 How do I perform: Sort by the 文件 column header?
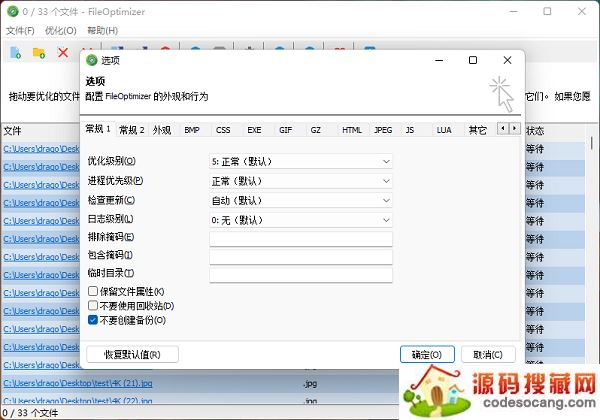click(12, 131)
